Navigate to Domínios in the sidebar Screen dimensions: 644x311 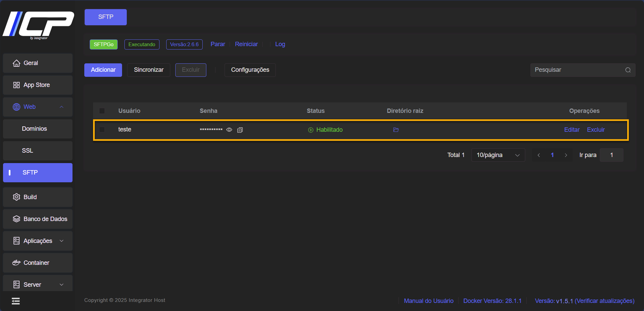click(x=34, y=129)
